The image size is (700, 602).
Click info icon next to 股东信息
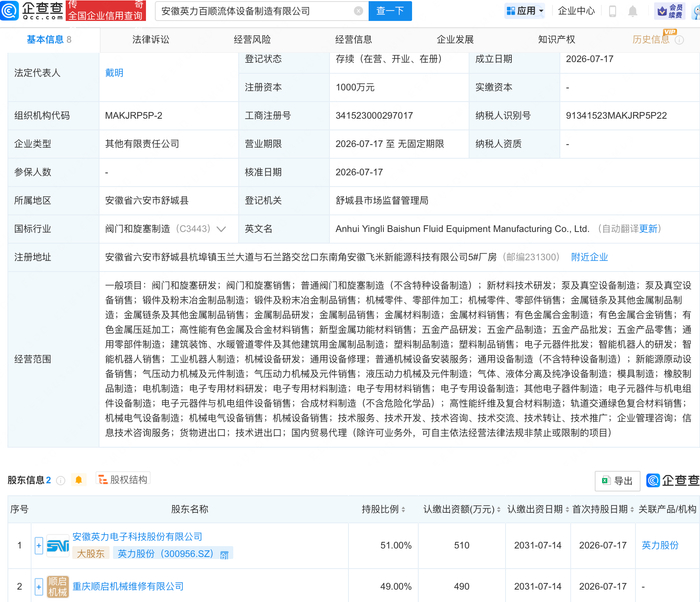click(61, 481)
